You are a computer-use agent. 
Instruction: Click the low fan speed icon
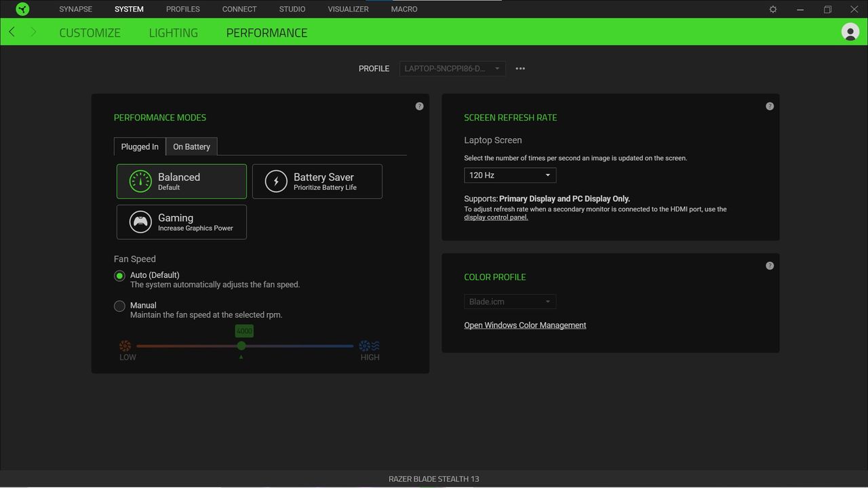(x=125, y=346)
